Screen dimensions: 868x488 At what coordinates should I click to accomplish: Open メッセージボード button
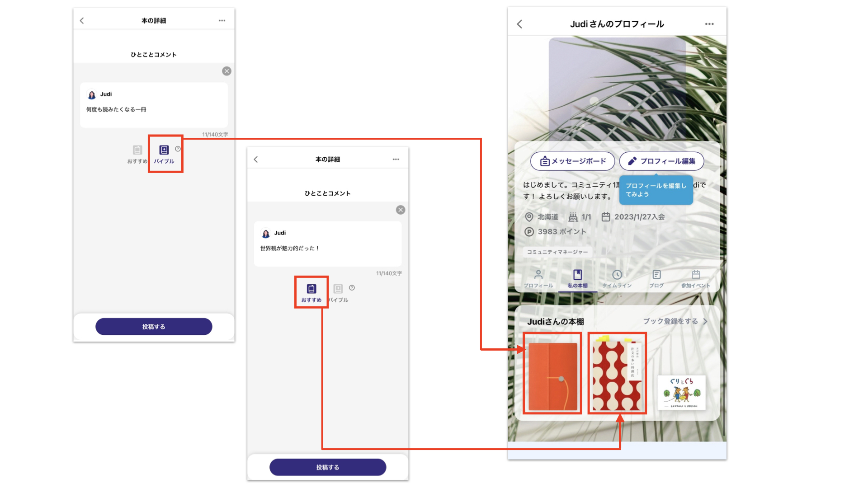coord(572,161)
